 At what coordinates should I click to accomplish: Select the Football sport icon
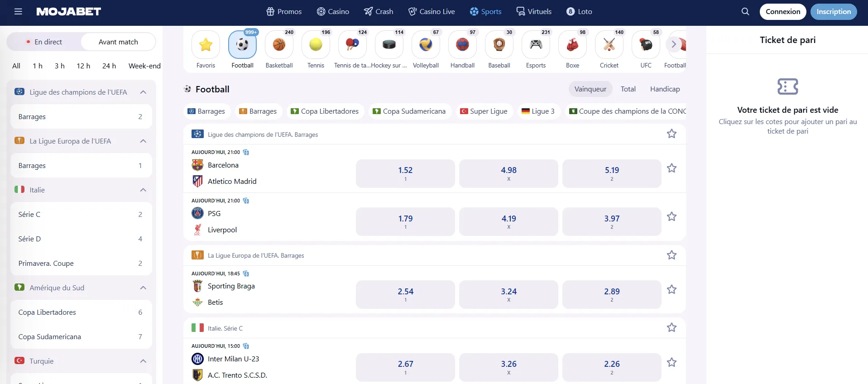(242, 44)
